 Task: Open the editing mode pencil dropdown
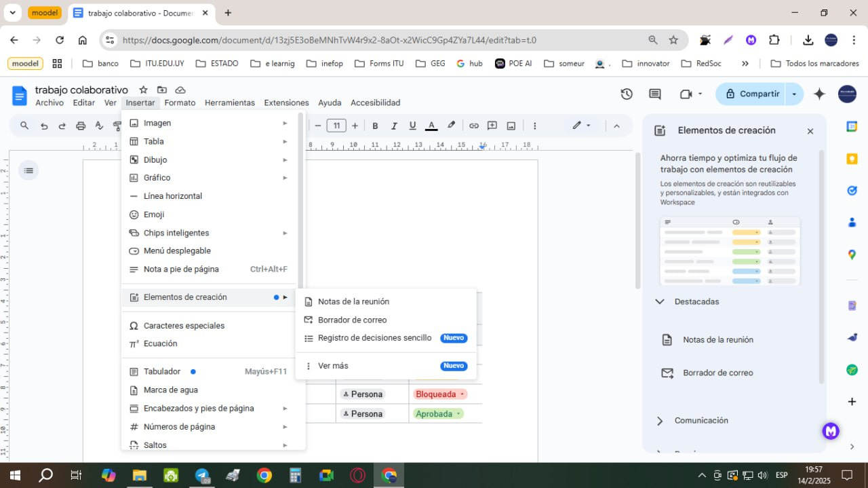click(x=581, y=126)
